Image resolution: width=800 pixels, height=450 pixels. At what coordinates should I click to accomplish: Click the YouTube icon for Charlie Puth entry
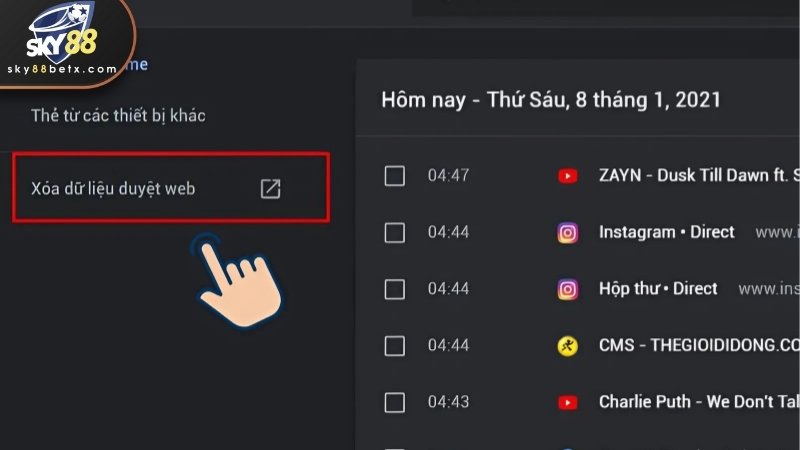tap(567, 403)
